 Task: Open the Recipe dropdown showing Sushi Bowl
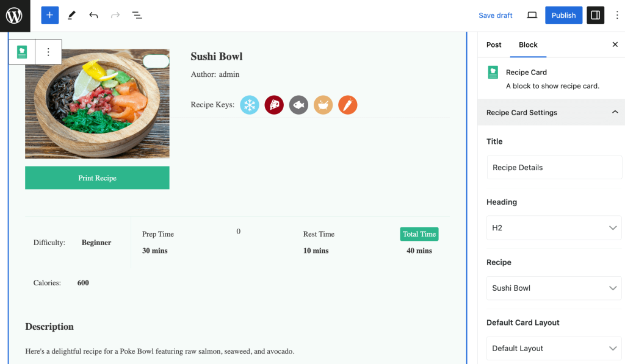click(x=554, y=288)
